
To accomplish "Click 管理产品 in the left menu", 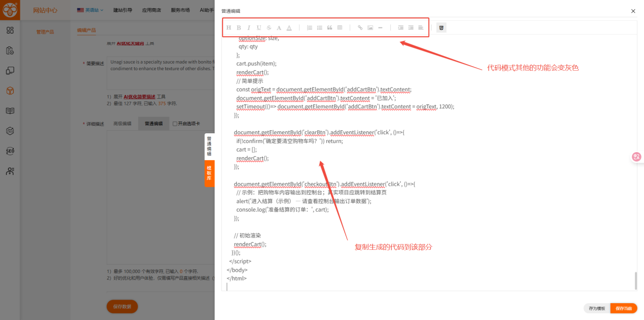I will coord(45,32).
